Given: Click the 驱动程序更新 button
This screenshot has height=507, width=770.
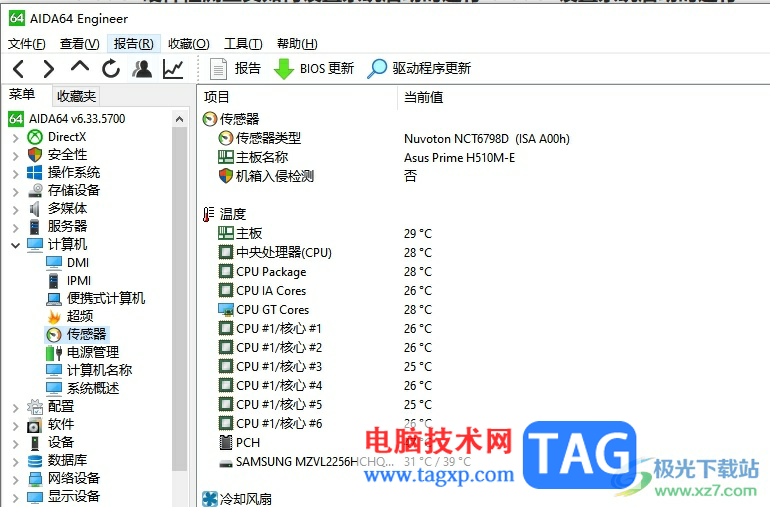Looking at the screenshot, I should point(419,68).
